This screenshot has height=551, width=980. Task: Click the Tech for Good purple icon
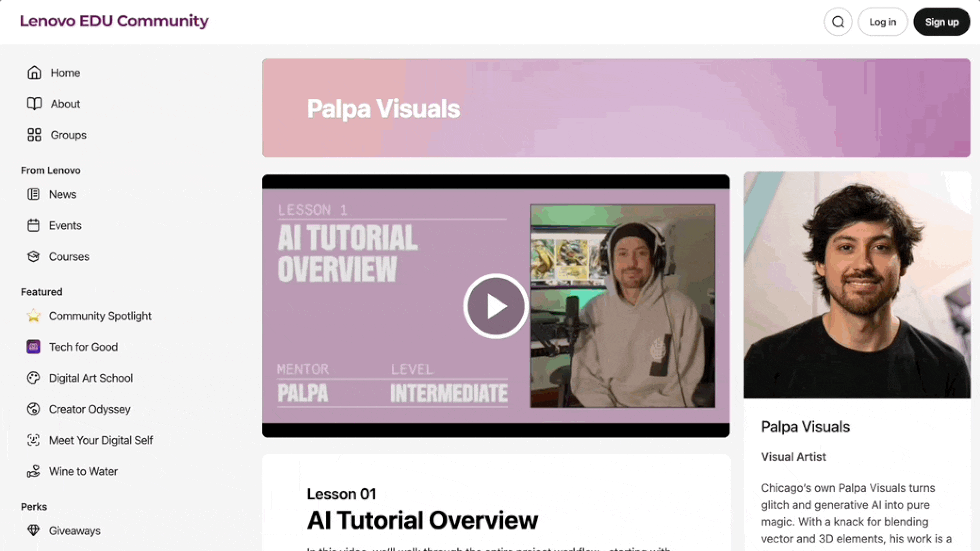click(33, 347)
